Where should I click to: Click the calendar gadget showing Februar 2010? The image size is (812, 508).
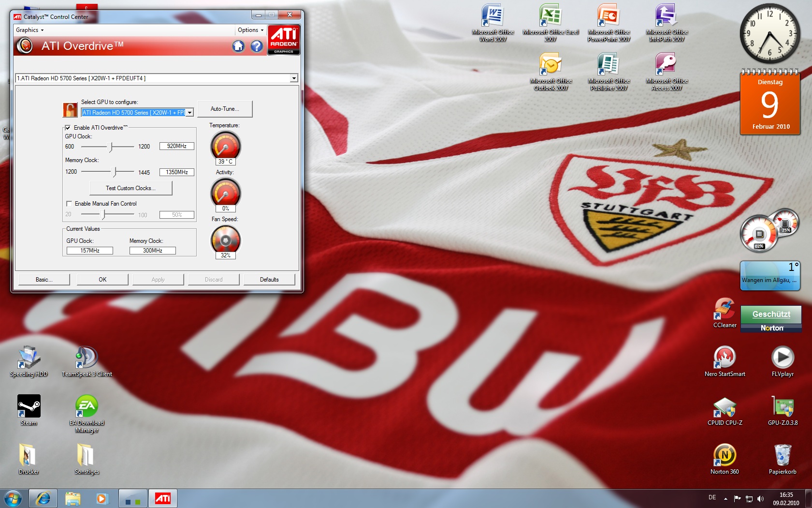[x=770, y=103]
